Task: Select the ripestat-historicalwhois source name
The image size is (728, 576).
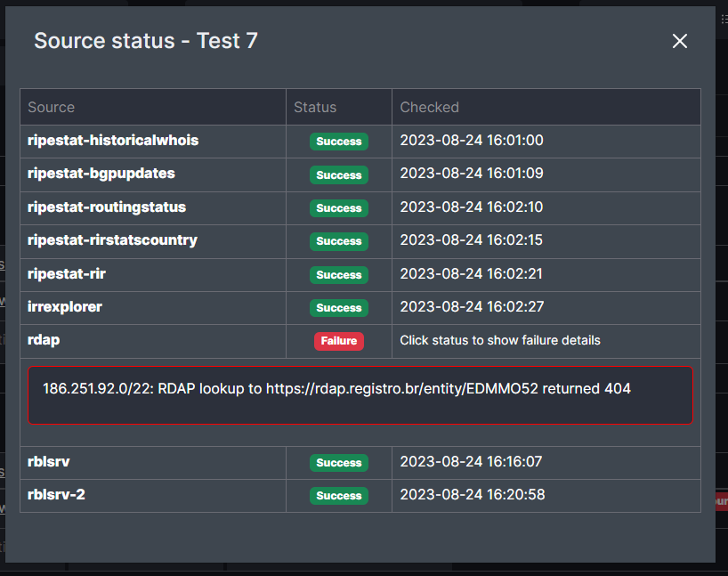Action: (x=113, y=141)
